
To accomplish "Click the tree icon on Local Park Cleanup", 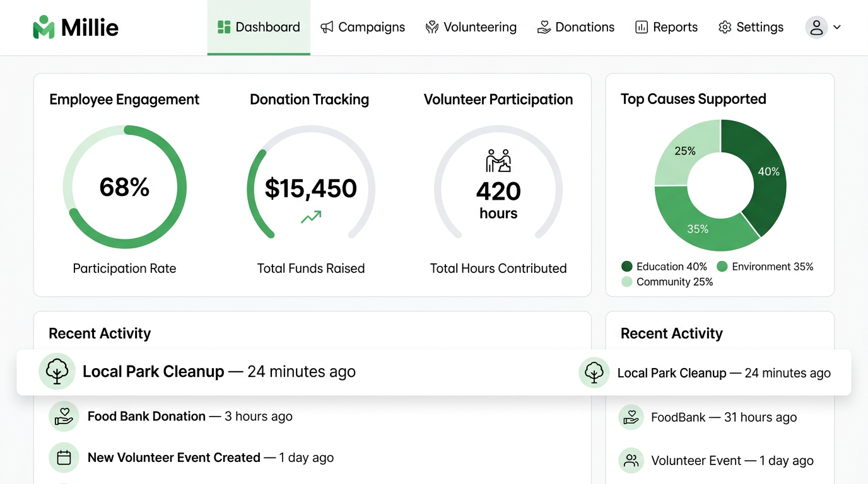I will pyautogui.click(x=57, y=372).
